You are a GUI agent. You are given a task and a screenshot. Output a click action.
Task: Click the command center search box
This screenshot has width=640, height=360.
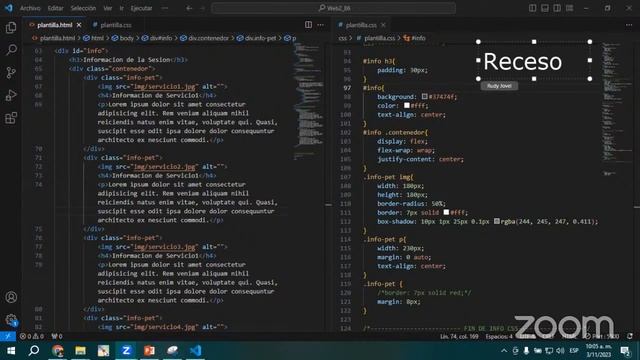tap(333, 8)
